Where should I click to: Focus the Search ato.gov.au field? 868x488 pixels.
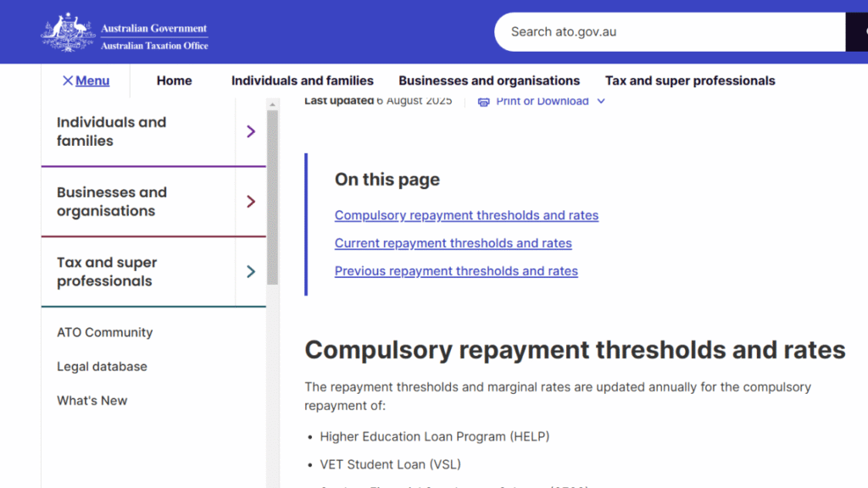click(670, 32)
